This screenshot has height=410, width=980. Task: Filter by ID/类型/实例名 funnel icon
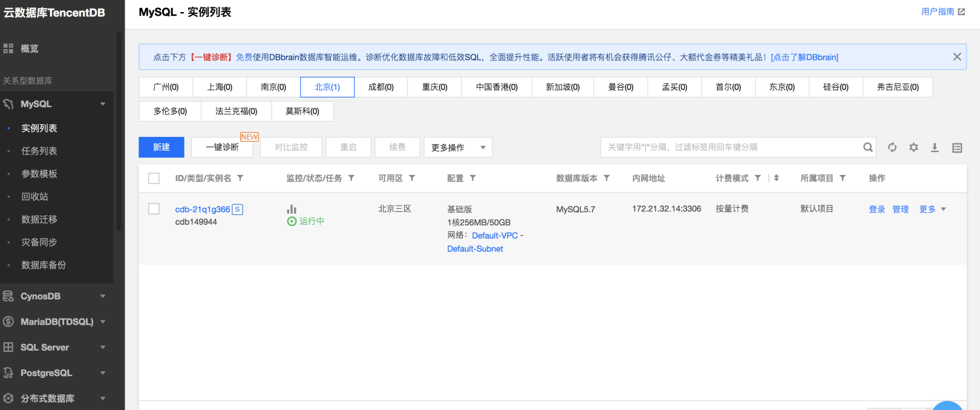pos(240,178)
